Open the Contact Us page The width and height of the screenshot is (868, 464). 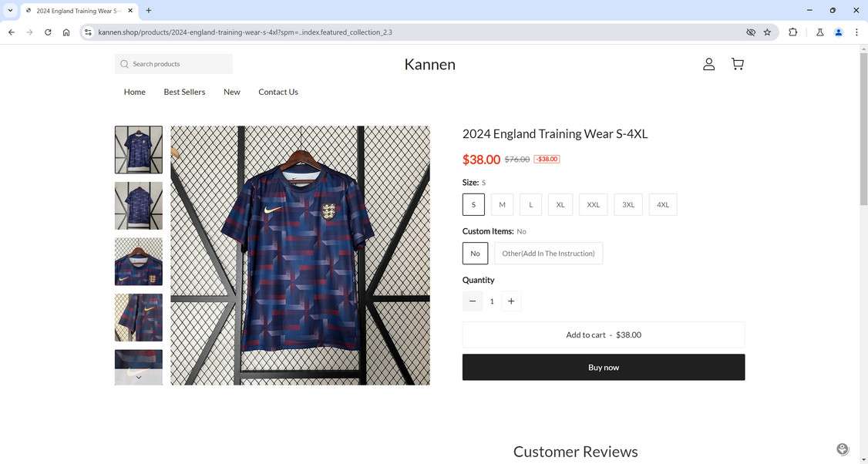(x=278, y=92)
